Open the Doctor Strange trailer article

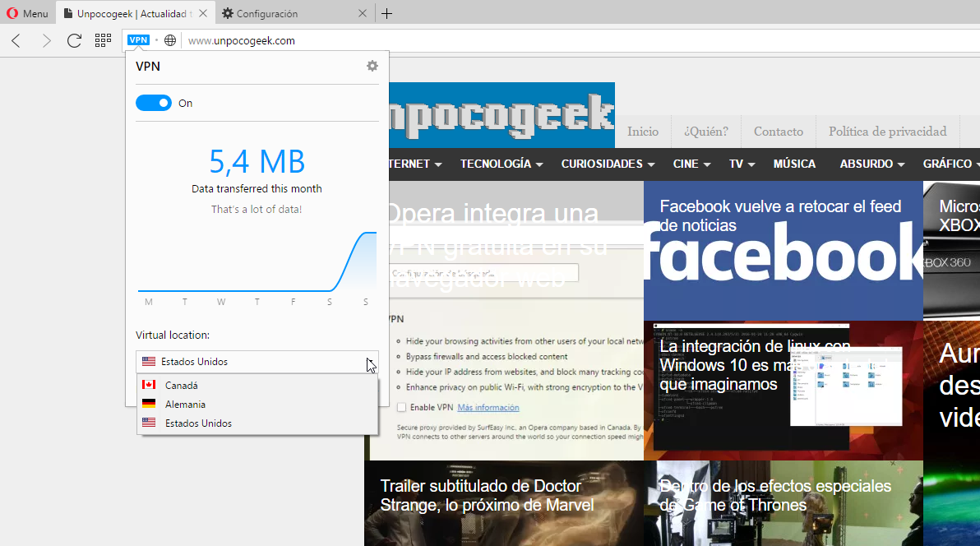tap(504, 503)
